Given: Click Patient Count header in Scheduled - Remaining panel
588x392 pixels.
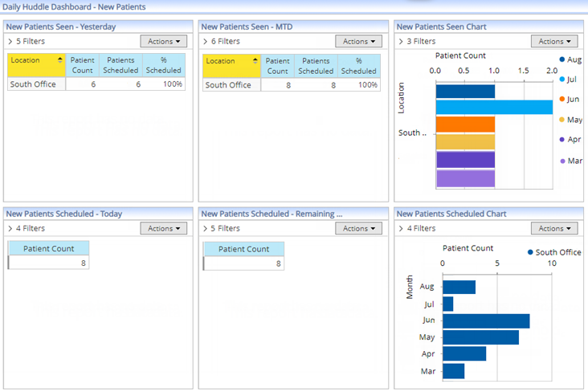Looking at the screenshot, I should pyautogui.click(x=243, y=249).
